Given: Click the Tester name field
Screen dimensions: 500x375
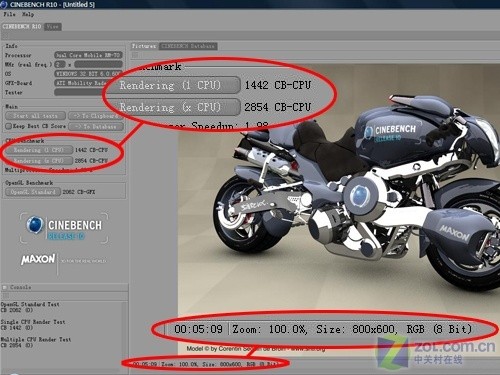Looking at the screenshot, I should pos(79,92).
